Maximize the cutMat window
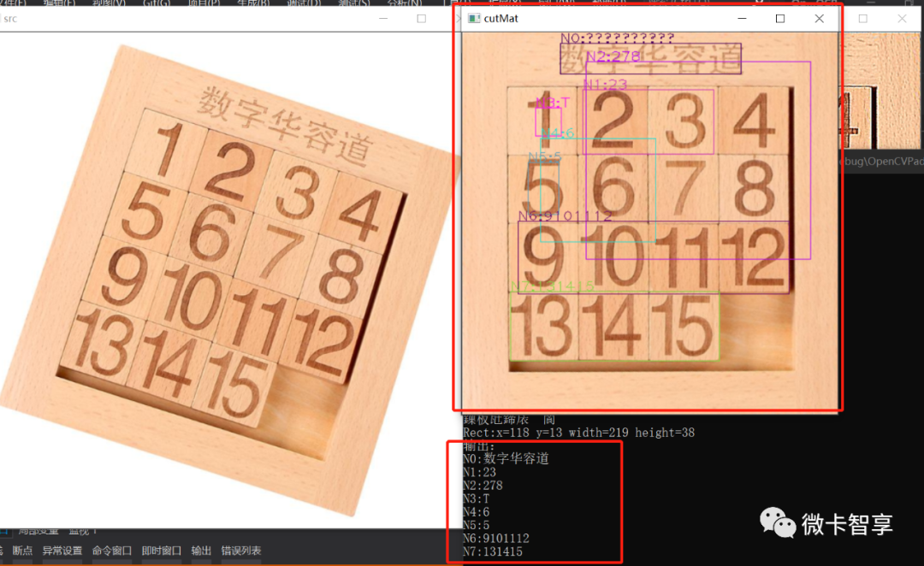This screenshot has width=924, height=566. click(780, 18)
